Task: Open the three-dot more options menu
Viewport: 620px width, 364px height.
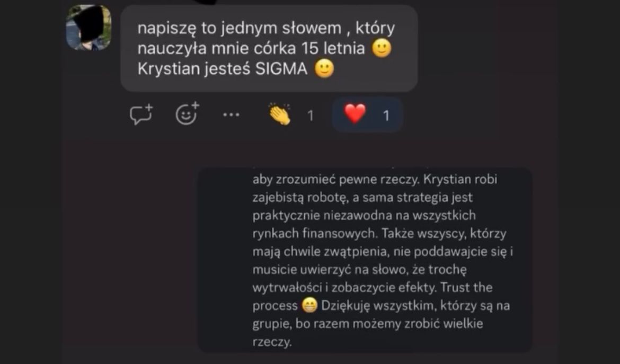Action: (x=232, y=115)
